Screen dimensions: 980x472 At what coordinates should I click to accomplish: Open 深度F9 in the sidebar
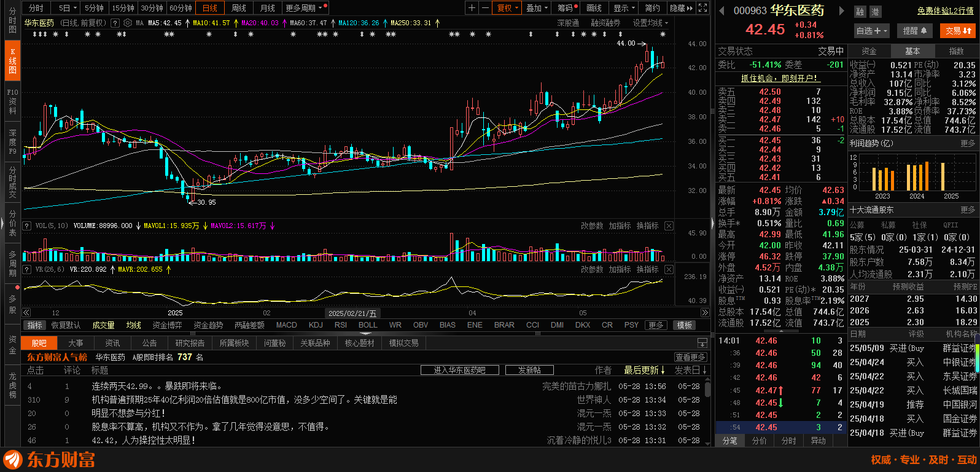[12, 141]
